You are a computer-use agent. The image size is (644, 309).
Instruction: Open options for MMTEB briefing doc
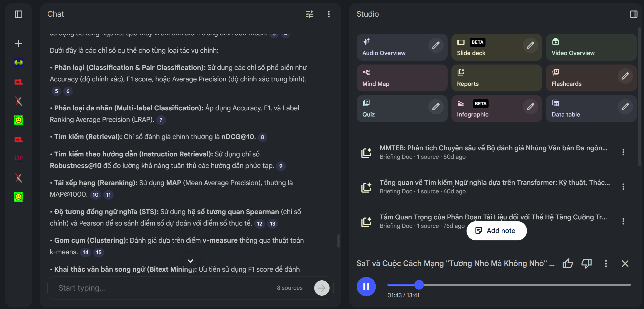[x=623, y=152]
